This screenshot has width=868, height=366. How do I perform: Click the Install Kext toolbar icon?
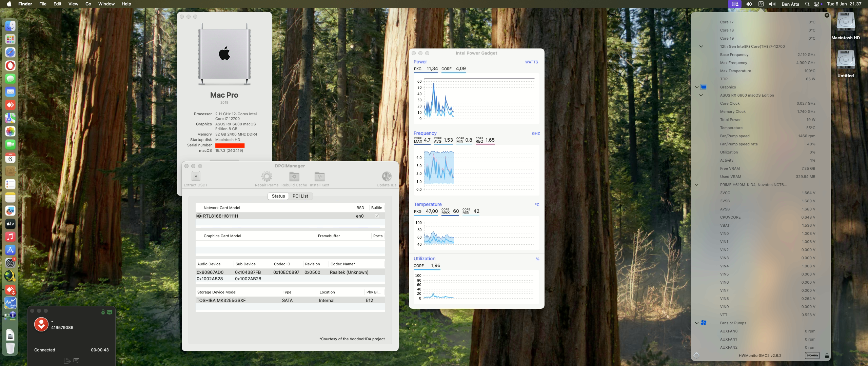pyautogui.click(x=319, y=176)
